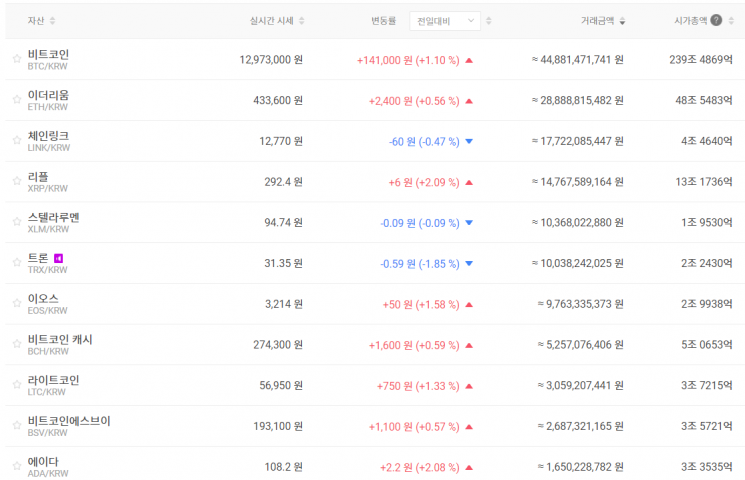Select the 라이트코인 asset name
Image resolution: width=745 pixels, height=480 pixels.
point(53,380)
